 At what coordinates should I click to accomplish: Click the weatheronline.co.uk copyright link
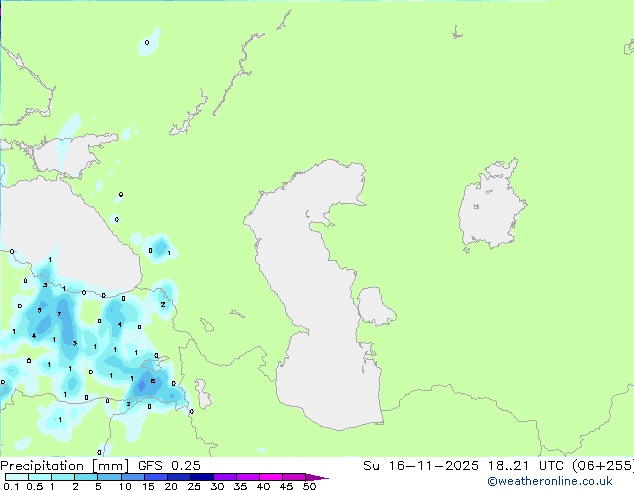click(x=550, y=481)
